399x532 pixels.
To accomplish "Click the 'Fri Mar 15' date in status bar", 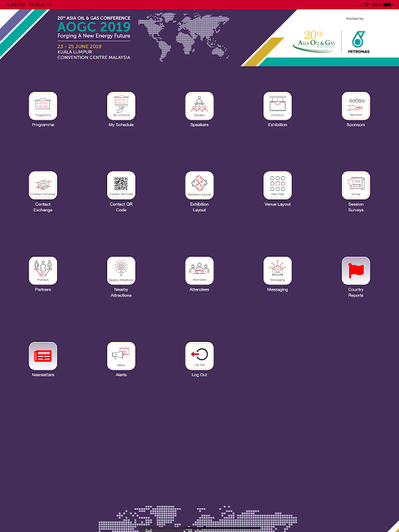I will point(41,5).
